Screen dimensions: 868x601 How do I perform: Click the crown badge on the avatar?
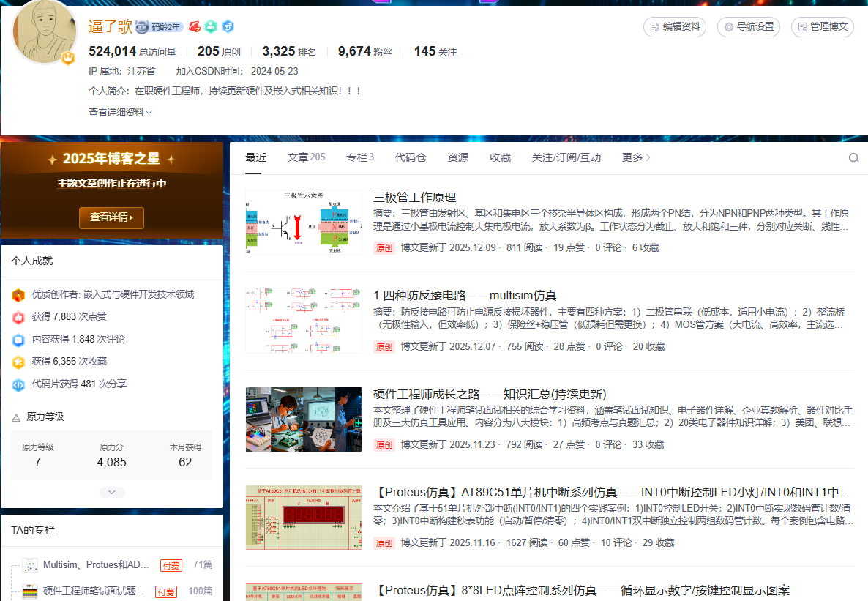(68, 57)
